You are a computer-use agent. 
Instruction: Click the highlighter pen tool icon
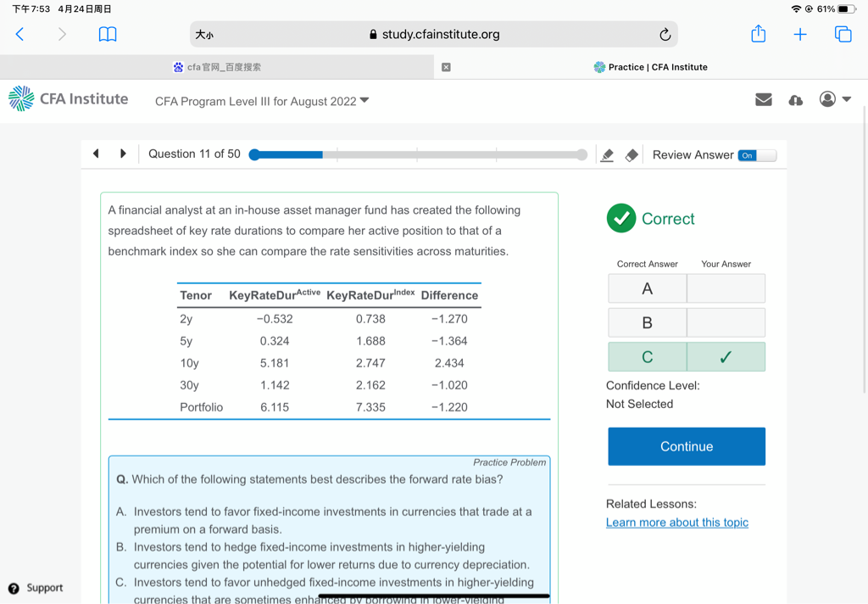pyautogui.click(x=607, y=155)
